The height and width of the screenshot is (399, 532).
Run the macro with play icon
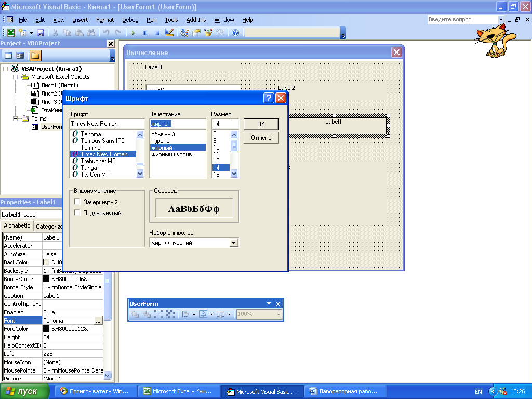click(x=133, y=33)
